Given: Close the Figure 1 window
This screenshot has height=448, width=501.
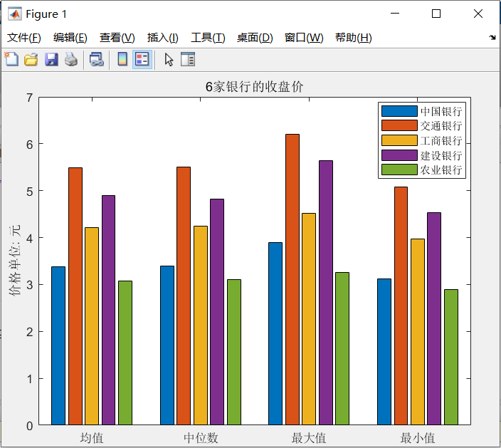Looking at the screenshot, I should click(478, 14).
